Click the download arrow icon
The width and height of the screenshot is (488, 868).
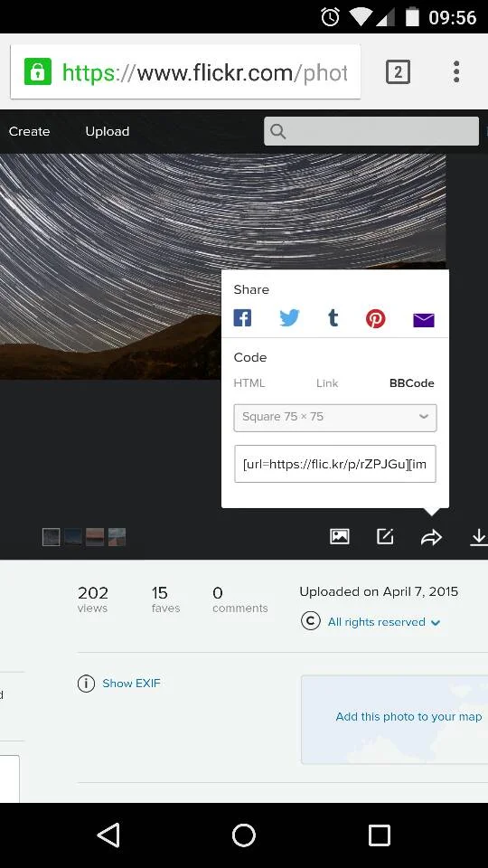click(479, 537)
